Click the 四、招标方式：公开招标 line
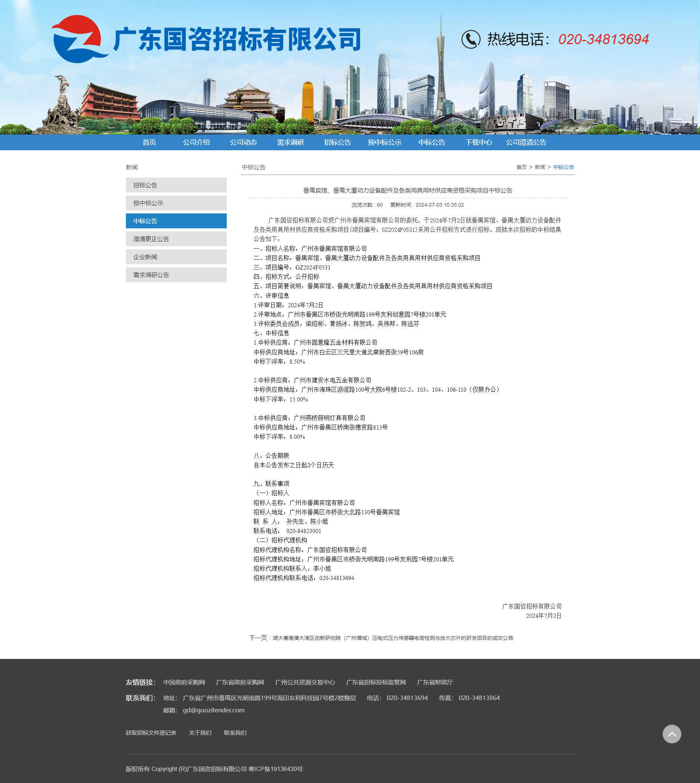Screen dimensions: 700x783 click(x=286, y=277)
